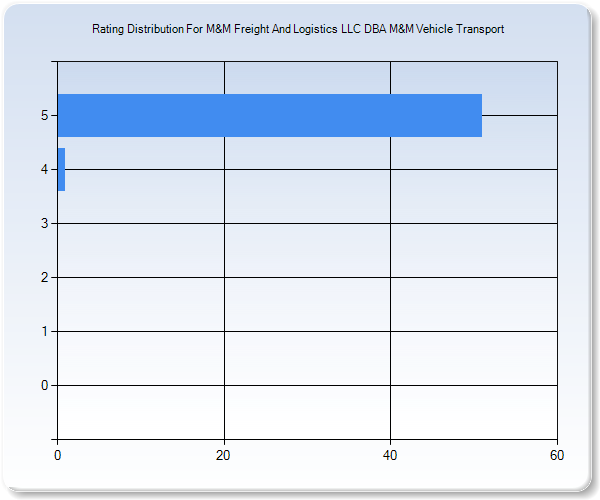Screen dimensions: 600x500
Task: Click the chart title about M&M Freight And Logistics
Action: pos(298,29)
